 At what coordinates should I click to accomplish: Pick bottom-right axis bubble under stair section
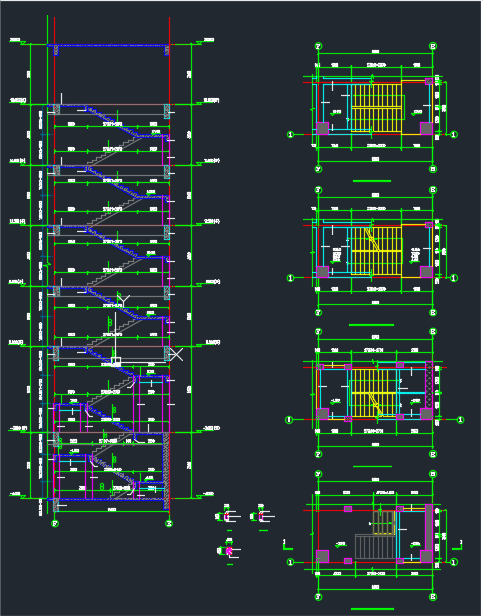coord(169,523)
